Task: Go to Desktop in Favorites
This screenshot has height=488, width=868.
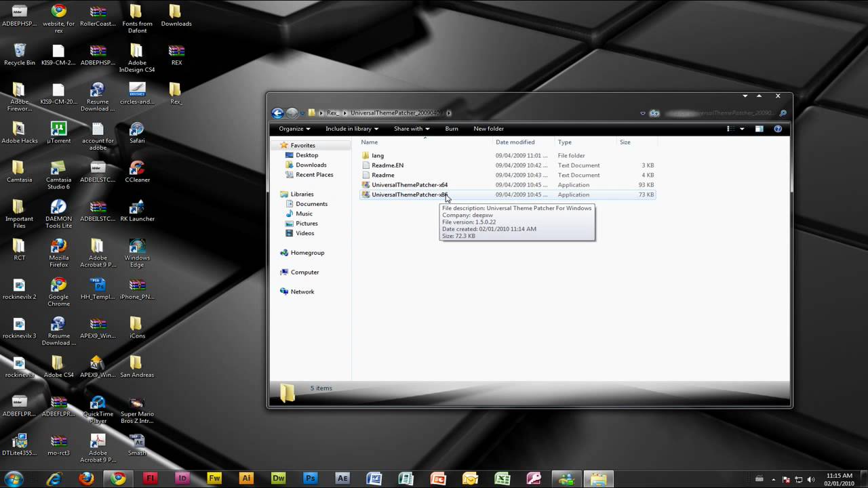Action: coord(307,155)
